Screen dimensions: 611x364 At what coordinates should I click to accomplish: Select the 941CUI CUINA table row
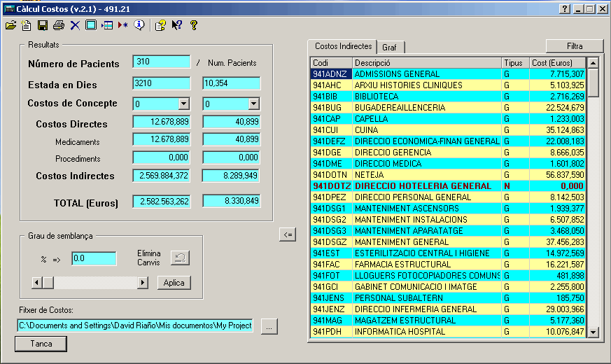[448, 130]
